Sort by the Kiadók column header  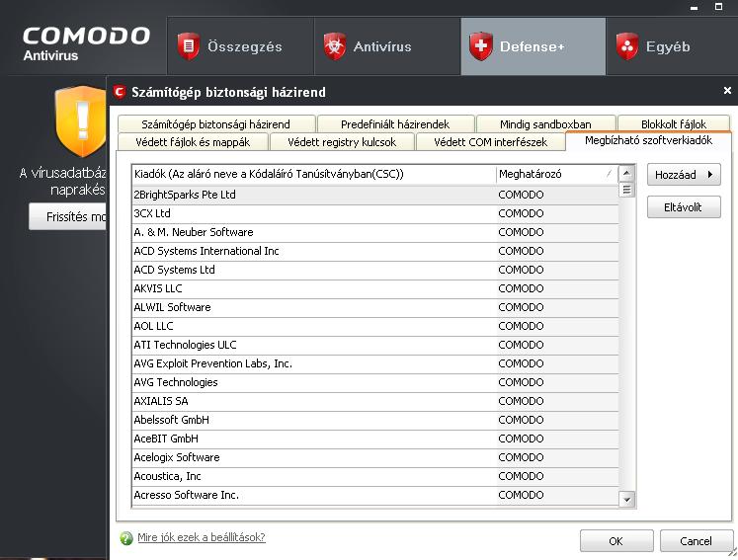[314, 174]
